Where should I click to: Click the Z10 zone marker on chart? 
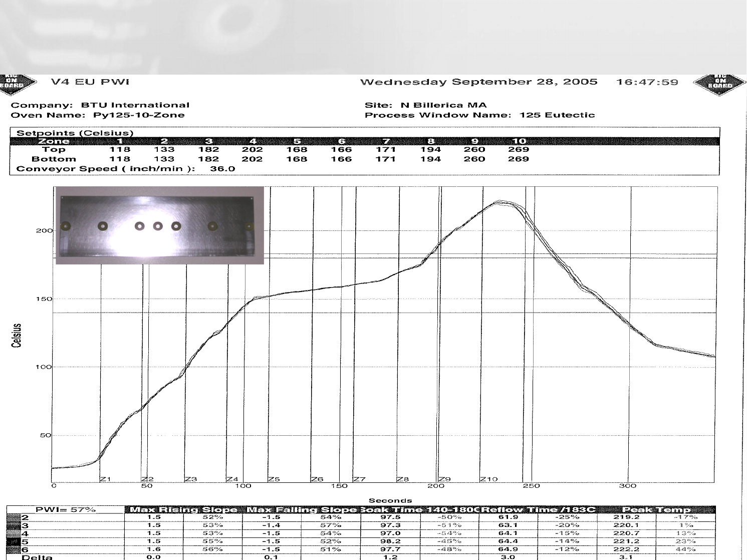(489, 479)
